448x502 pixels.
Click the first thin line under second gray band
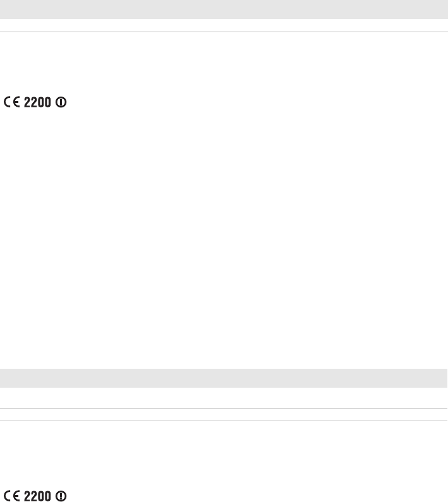point(224,408)
